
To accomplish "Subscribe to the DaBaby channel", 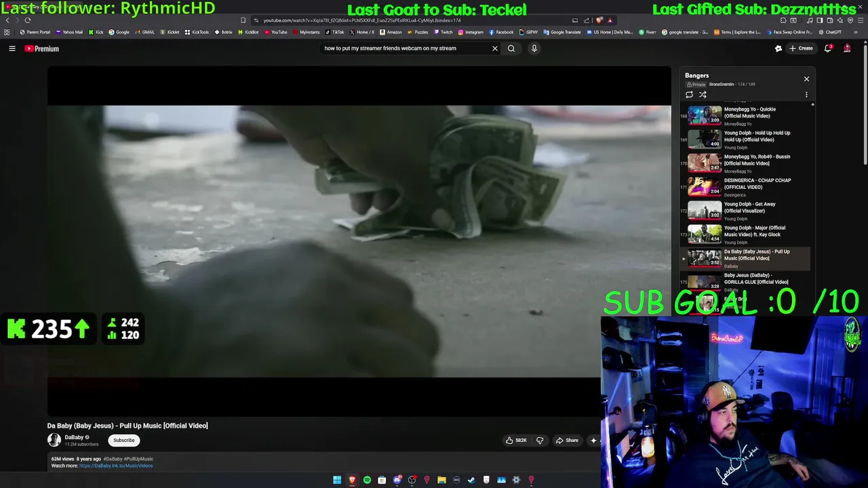I will coord(124,441).
